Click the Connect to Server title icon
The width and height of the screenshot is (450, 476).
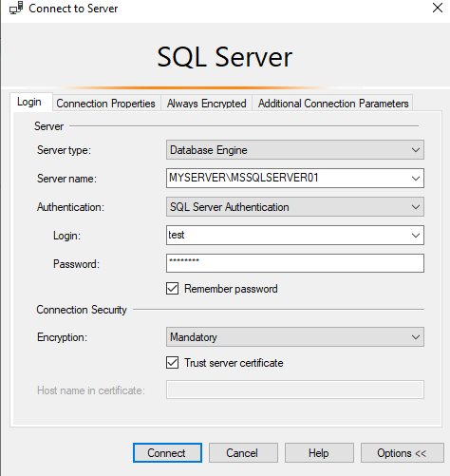(x=16, y=8)
